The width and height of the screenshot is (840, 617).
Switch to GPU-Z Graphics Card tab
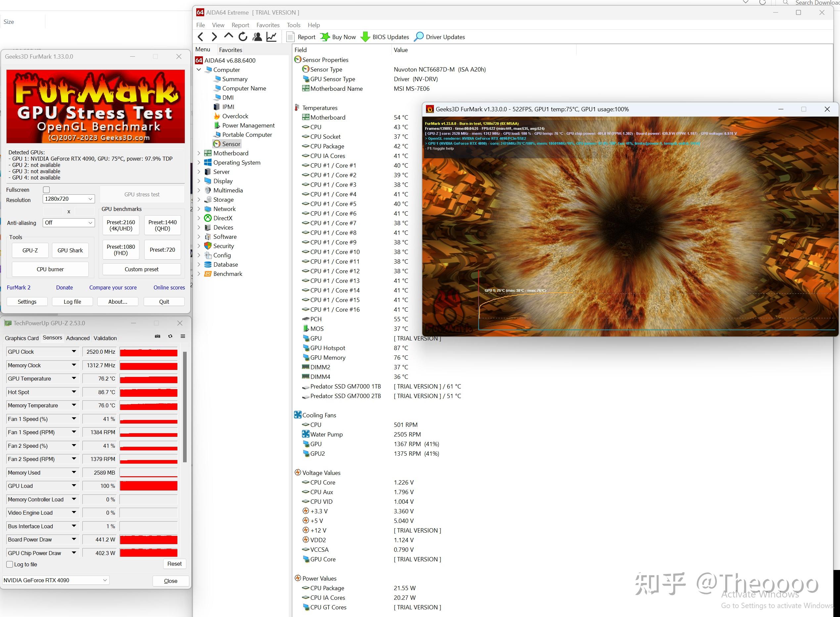[x=22, y=338]
